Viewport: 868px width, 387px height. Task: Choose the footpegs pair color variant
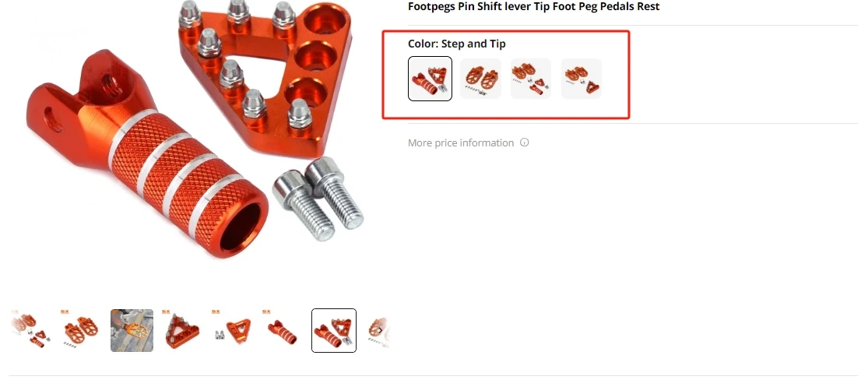pyautogui.click(x=480, y=79)
